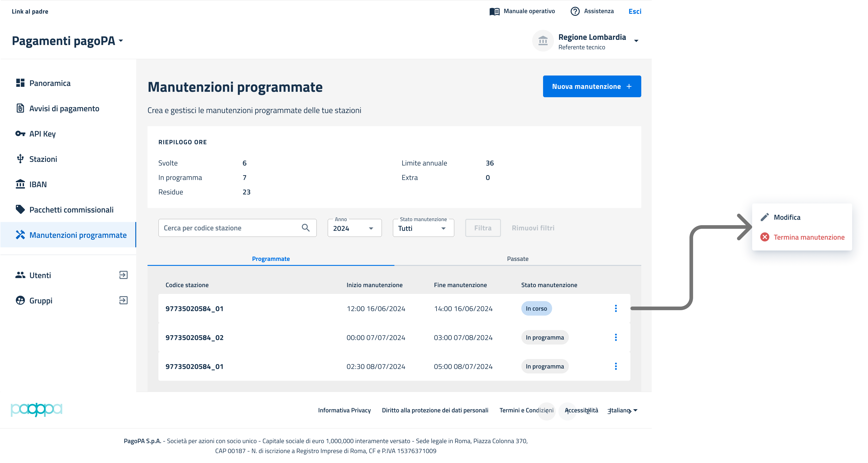Click Utenti external link icon
The image size is (868, 463).
(123, 275)
